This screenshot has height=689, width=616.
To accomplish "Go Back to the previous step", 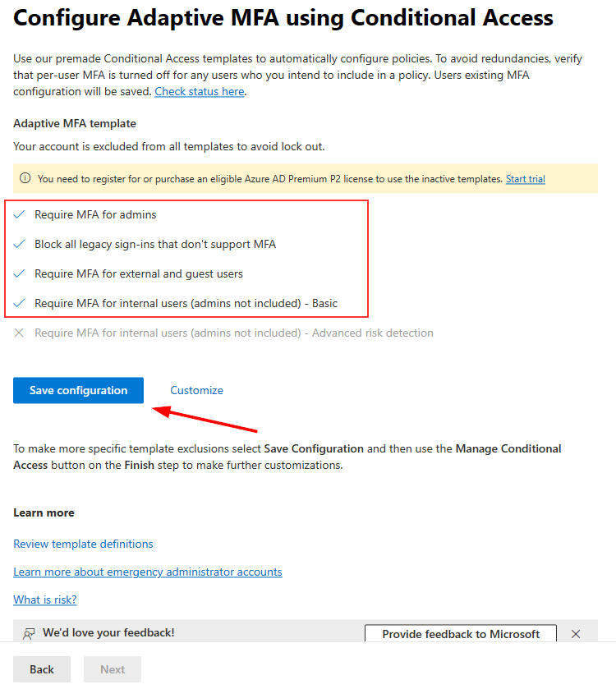I will [42, 669].
